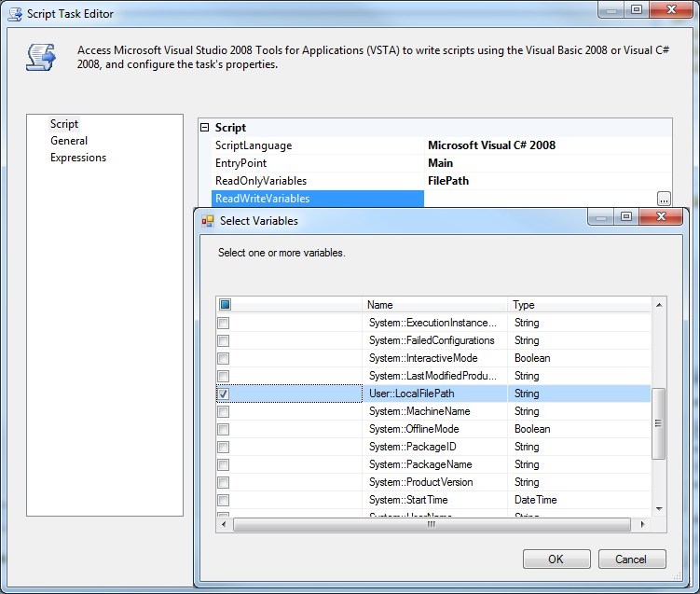The height and width of the screenshot is (594, 700).
Task: Check System::PackageName checkbox
Action: [x=223, y=464]
